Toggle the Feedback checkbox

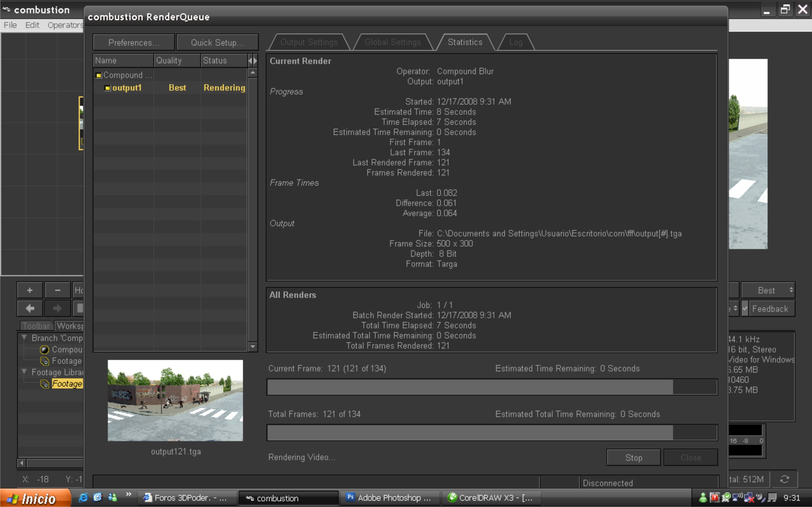pyautogui.click(x=745, y=309)
